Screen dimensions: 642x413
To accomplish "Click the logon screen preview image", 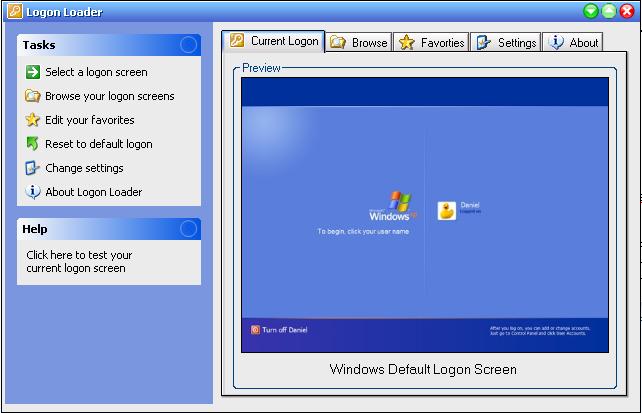I will 425,215.
